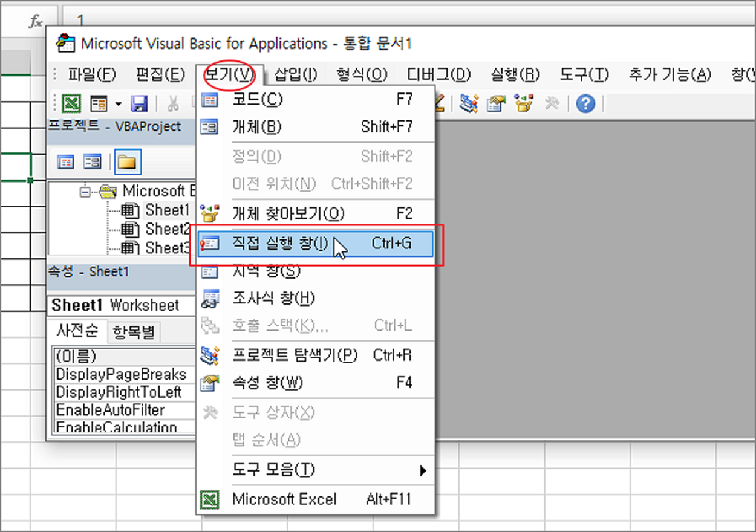Open the 추가 기능(A) menu

pyautogui.click(x=670, y=74)
